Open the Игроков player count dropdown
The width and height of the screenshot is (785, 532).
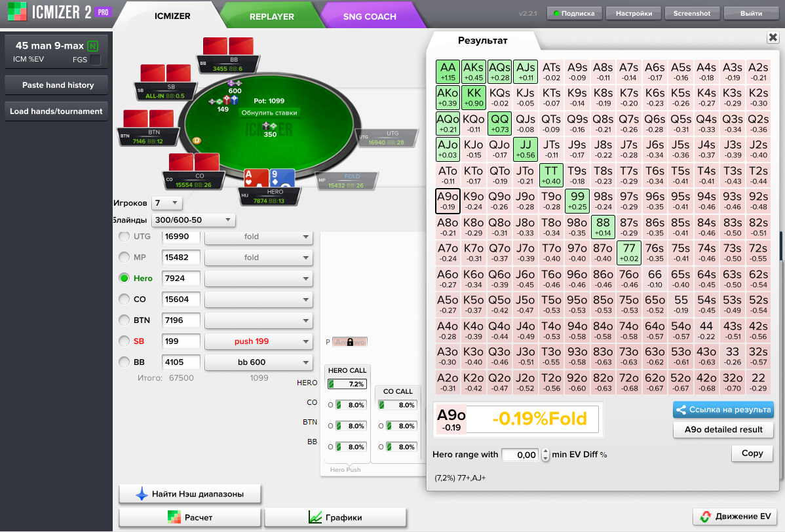click(x=166, y=202)
